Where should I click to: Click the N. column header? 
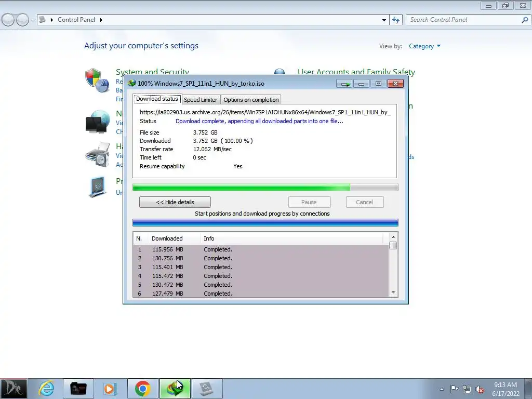point(141,238)
